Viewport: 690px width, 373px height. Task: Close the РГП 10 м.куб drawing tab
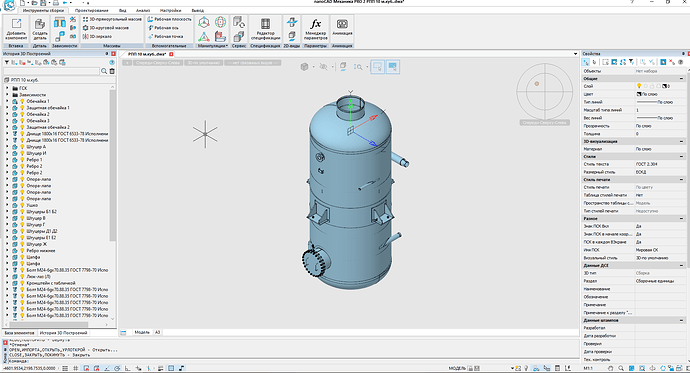(171, 54)
